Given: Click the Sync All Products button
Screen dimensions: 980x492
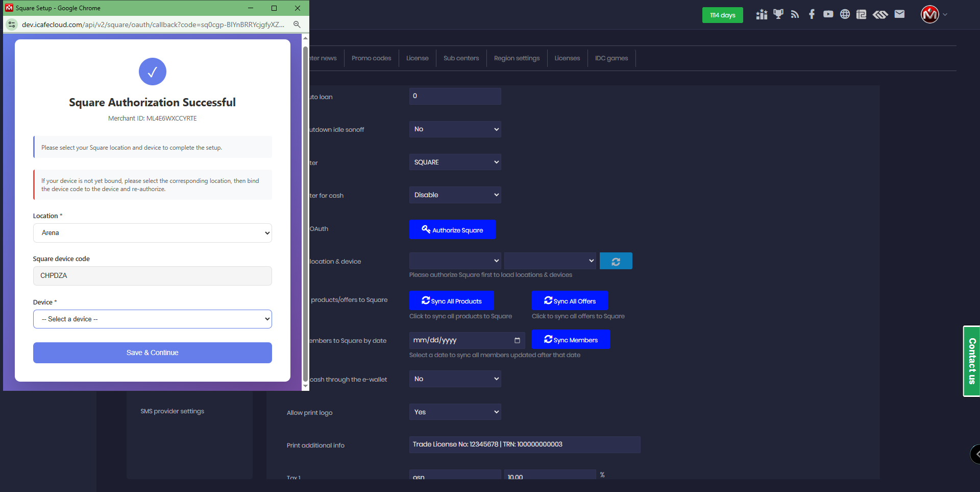Looking at the screenshot, I should tap(451, 301).
